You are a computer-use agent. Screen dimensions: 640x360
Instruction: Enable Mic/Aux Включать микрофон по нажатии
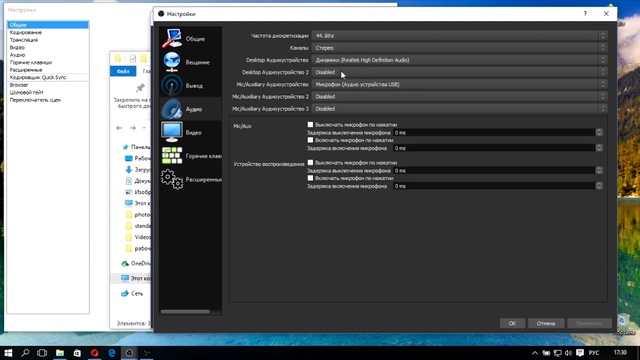point(310,140)
